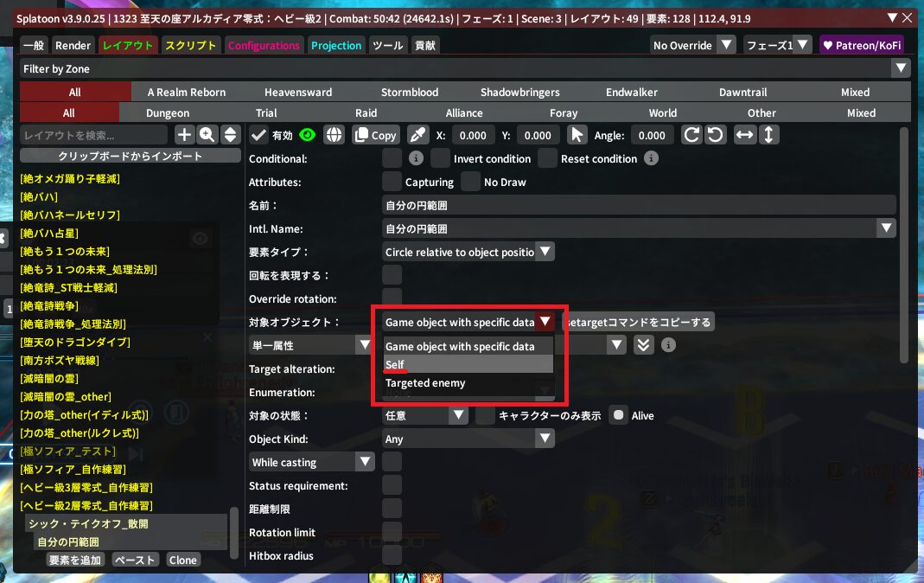Click the globe icon in element toolbar
Image resolution: width=924 pixels, height=583 pixels.
334,135
